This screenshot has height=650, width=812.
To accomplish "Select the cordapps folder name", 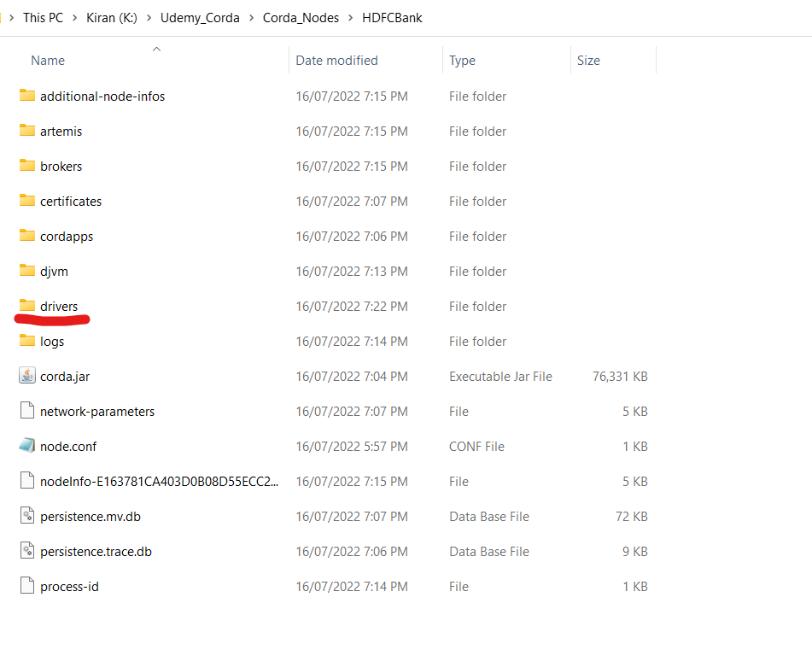I will click(67, 237).
